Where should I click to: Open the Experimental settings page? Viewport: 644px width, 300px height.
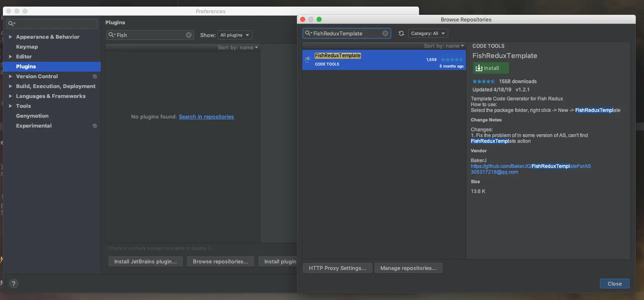click(x=34, y=126)
